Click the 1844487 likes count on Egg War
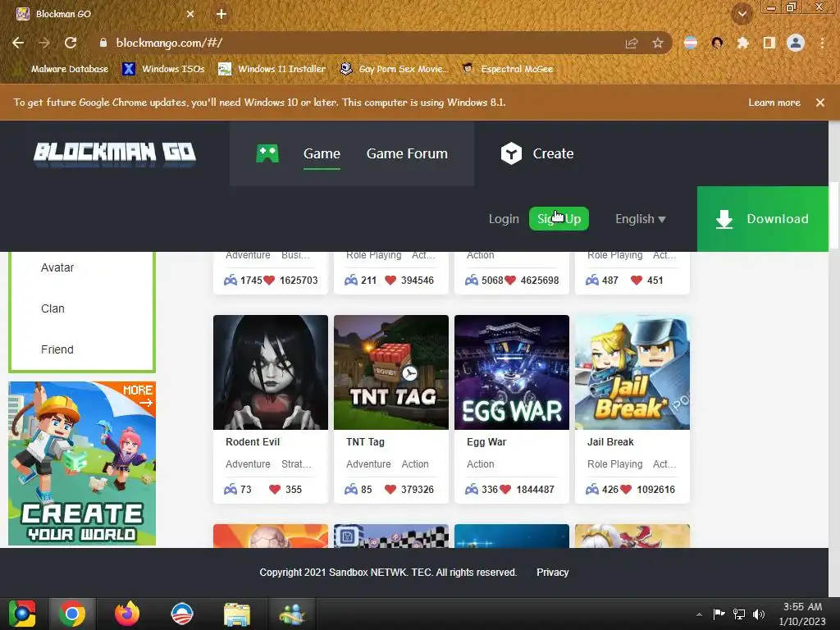This screenshot has height=630, width=840. pos(535,490)
